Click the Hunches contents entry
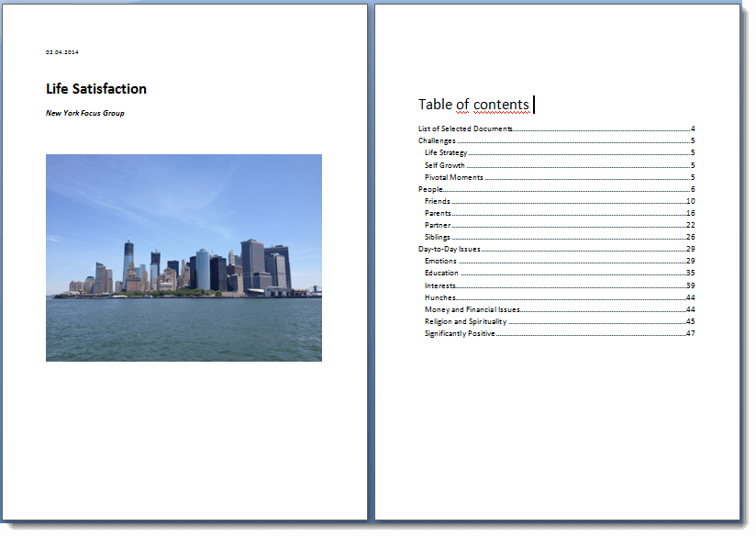This screenshot has height=537, width=756. pos(439,297)
